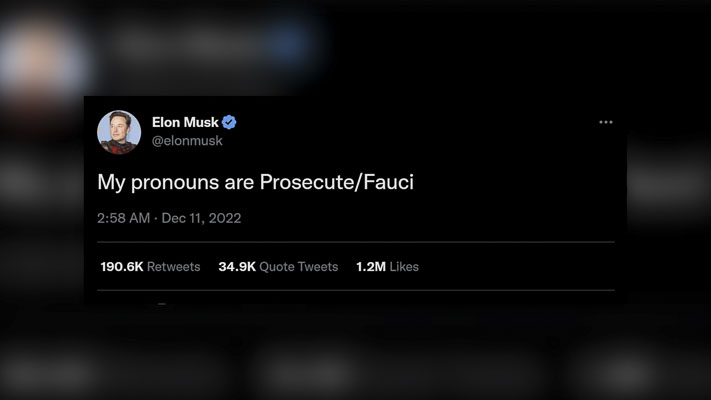The width and height of the screenshot is (711, 400).
Task: Click the blue verified checkmark badge
Action: (229, 122)
